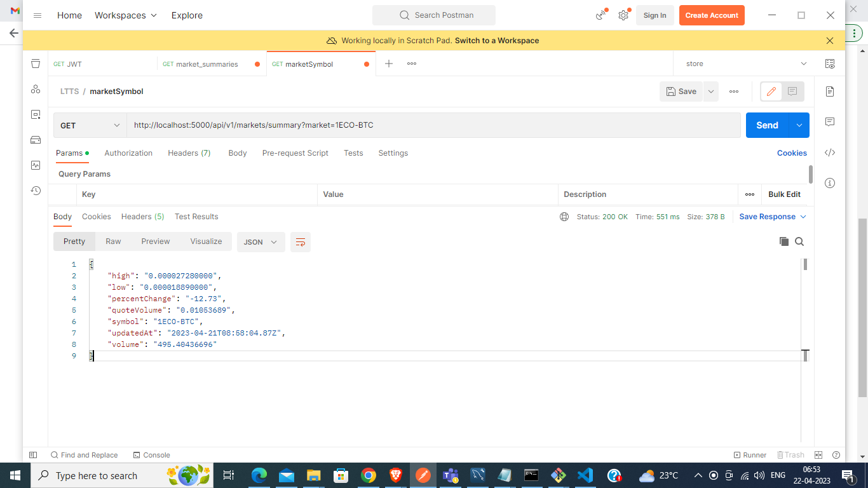Switch to the Authorization tab
Viewport: 868px width, 488px height.
pos(128,153)
